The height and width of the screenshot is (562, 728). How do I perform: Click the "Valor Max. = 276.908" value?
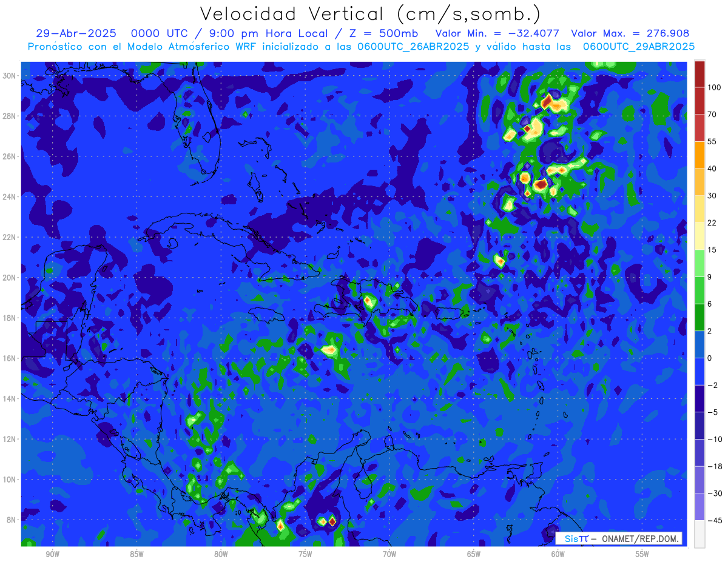click(x=630, y=33)
